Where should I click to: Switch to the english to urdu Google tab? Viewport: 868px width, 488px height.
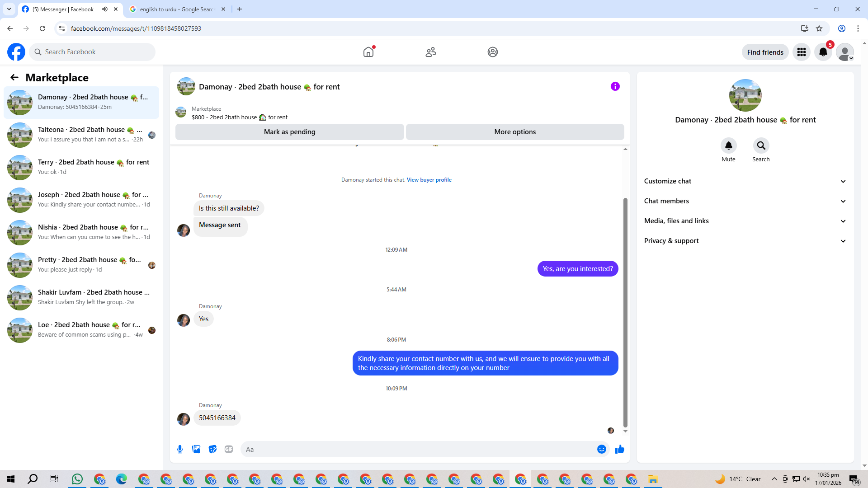point(176,9)
